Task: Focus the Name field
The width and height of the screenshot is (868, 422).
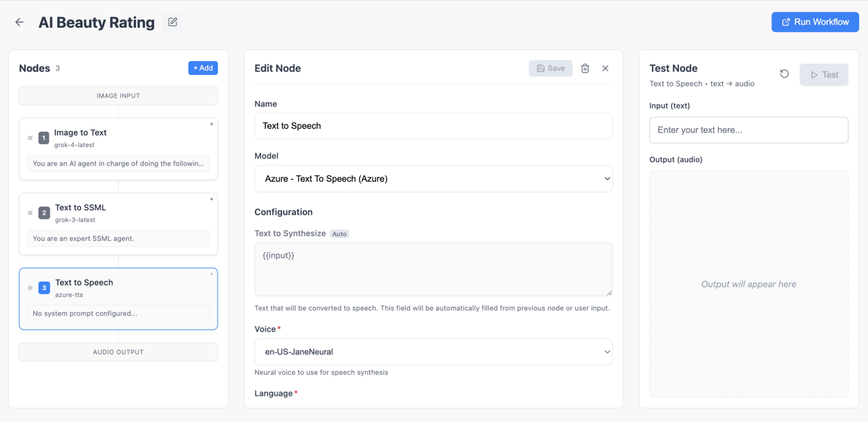Action: coord(433,126)
